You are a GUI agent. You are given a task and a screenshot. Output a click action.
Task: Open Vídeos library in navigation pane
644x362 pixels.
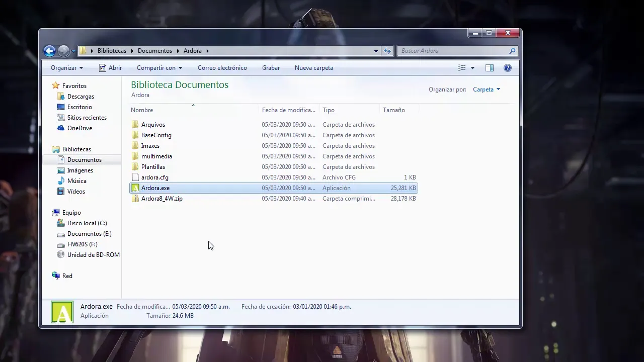pos(76,192)
